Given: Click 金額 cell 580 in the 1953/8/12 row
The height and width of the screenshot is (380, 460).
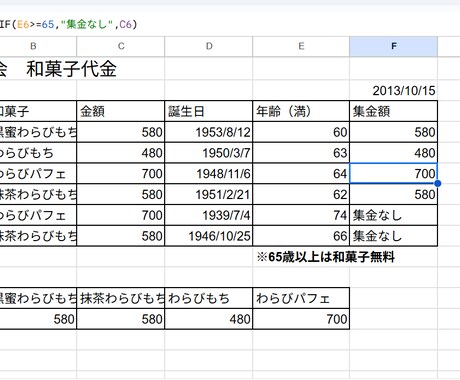Looking at the screenshot, I should (x=121, y=132).
